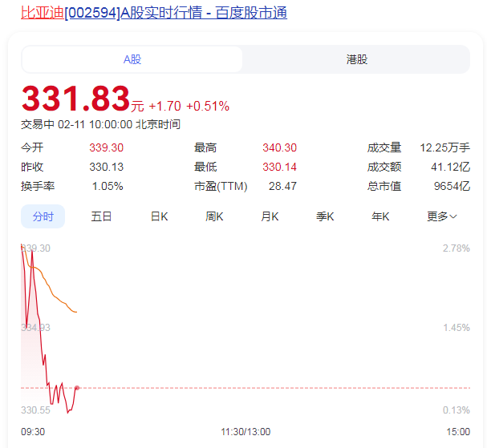This screenshot has height=448, width=487.
Task: Click the chart axis label 334.93
Action: 35,328
